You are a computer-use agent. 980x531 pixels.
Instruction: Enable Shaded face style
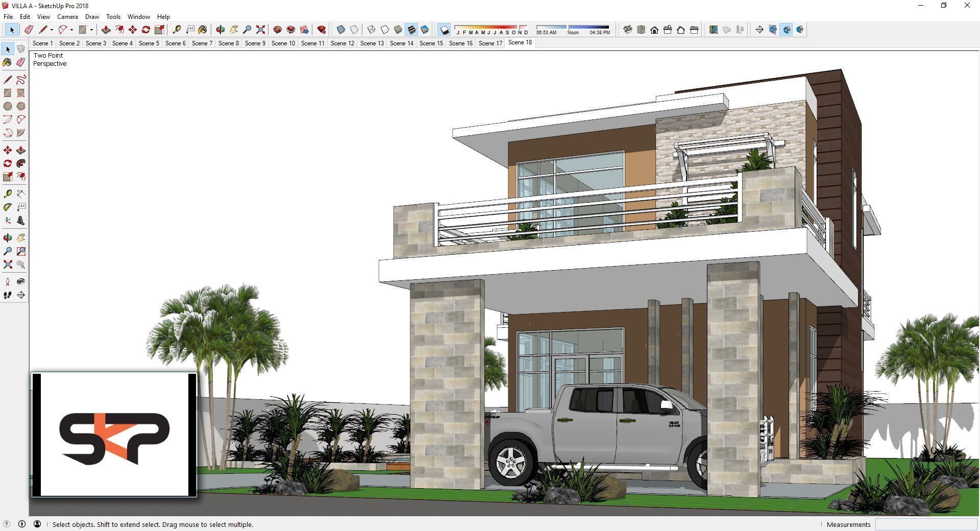[x=398, y=30]
